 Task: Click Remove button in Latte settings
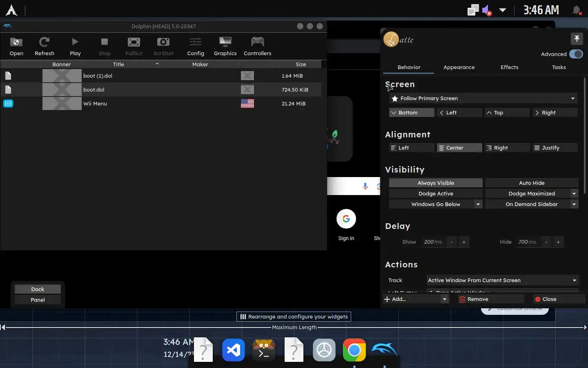pos(490,299)
